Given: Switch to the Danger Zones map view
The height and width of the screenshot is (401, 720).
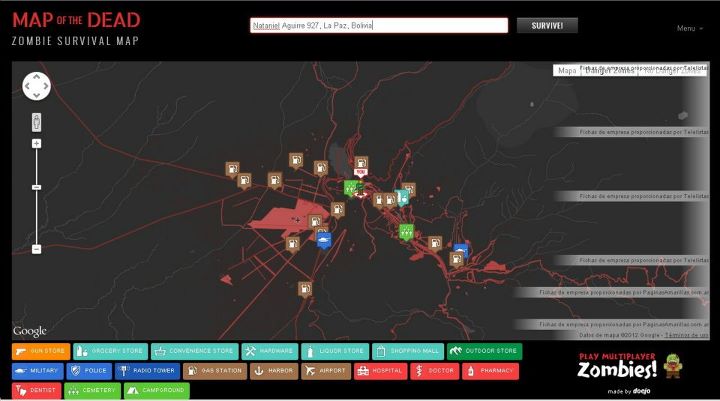Looking at the screenshot, I should pyautogui.click(x=609, y=71).
